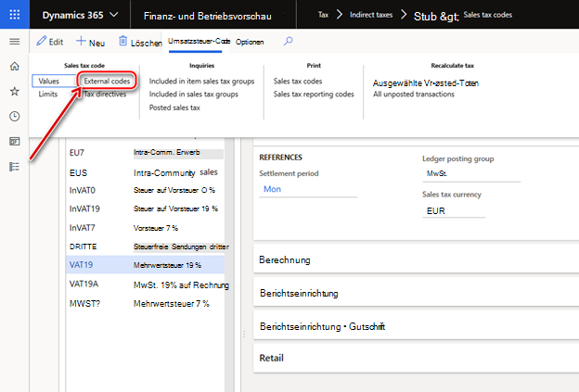579x392 pixels.
Task: Recalculate Ausgewählte transactions
Action: click(425, 83)
